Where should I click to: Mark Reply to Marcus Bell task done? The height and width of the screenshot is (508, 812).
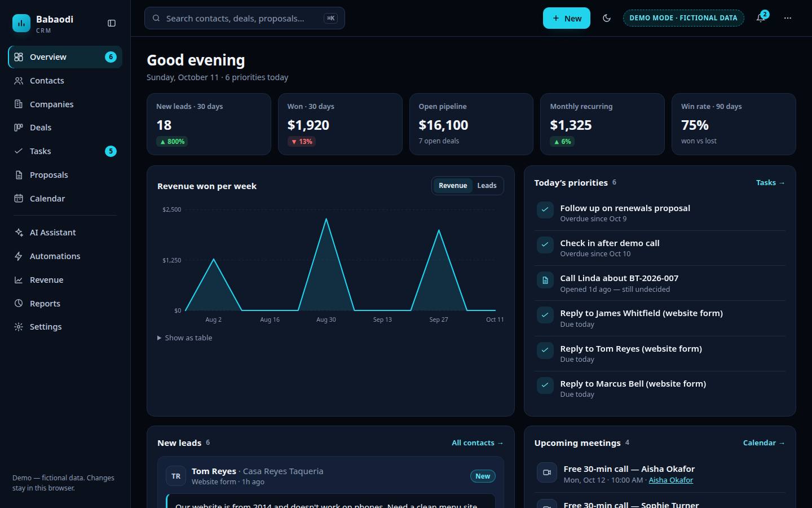point(545,386)
